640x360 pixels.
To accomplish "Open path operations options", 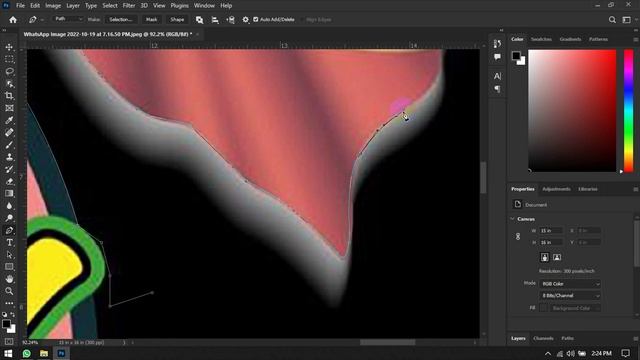I will pyautogui.click(x=199, y=20).
